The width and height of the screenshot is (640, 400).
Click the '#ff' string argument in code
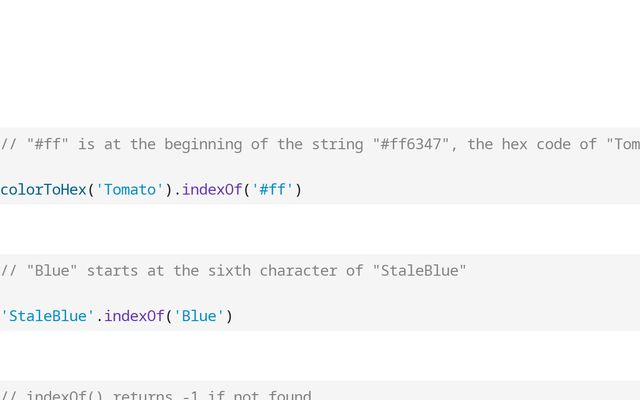pyautogui.click(x=272, y=189)
